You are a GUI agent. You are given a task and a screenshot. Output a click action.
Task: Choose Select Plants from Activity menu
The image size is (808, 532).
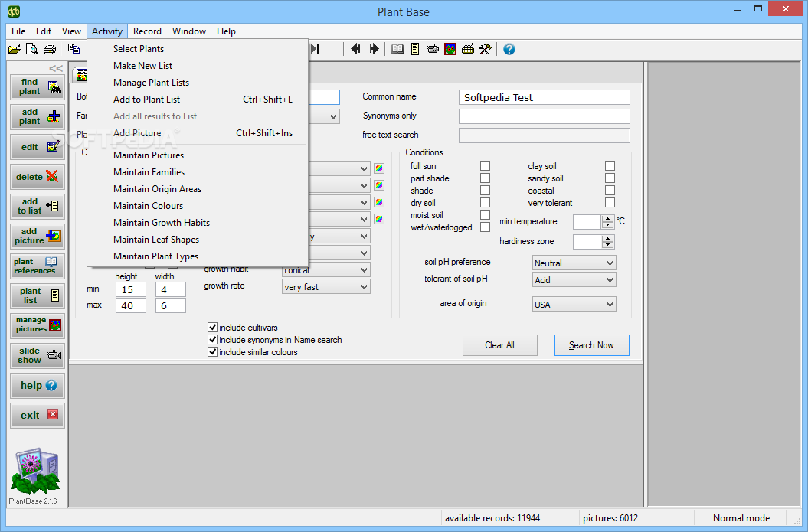click(139, 49)
